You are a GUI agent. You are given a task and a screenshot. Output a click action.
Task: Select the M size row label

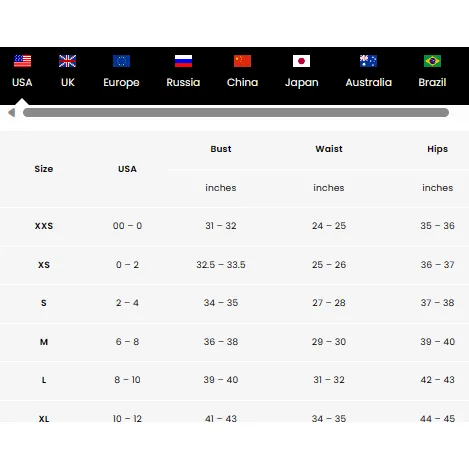(x=44, y=342)
